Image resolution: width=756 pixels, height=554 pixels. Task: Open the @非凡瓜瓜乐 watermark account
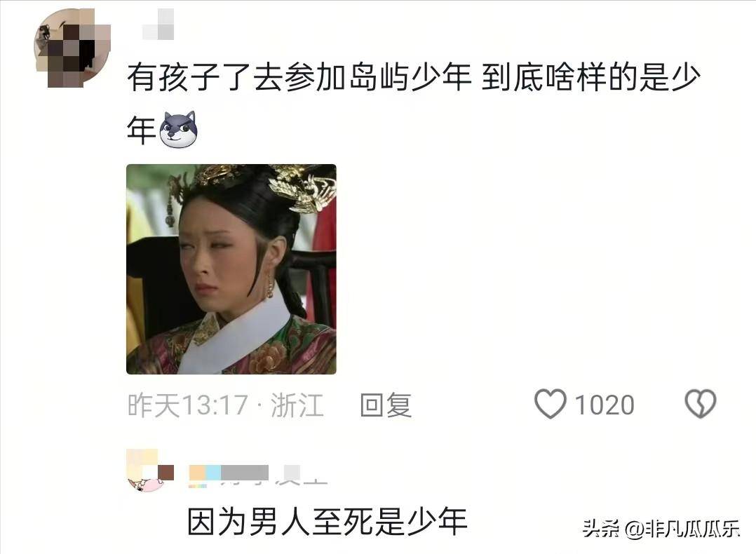[682, 529]
